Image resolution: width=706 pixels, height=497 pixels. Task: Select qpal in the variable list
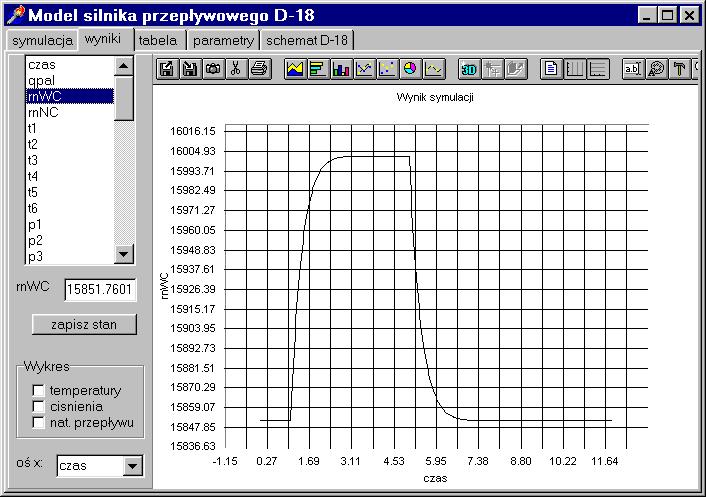(70, 81)
